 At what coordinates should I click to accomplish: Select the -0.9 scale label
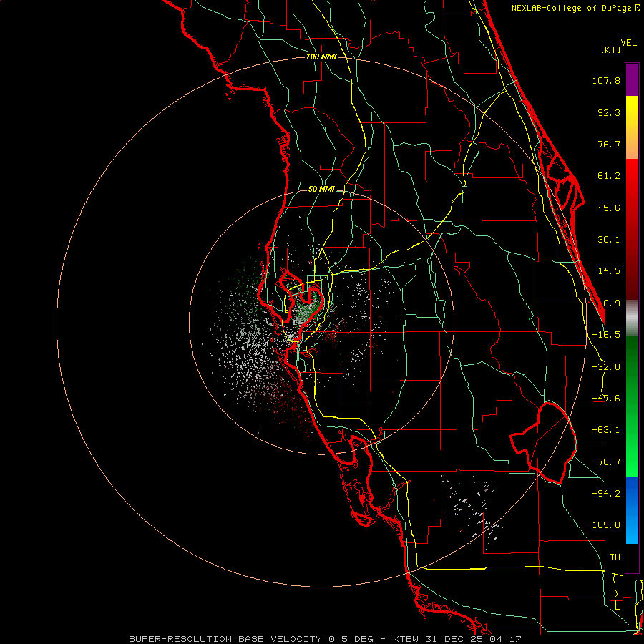tap(609, 303)
